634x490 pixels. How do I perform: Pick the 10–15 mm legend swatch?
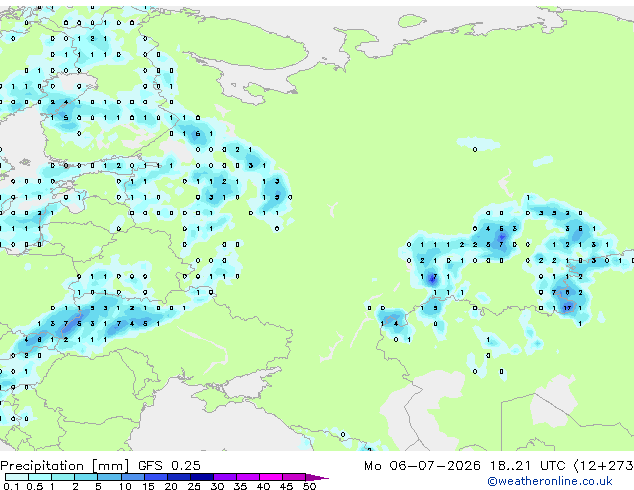(x=132, y=477)
